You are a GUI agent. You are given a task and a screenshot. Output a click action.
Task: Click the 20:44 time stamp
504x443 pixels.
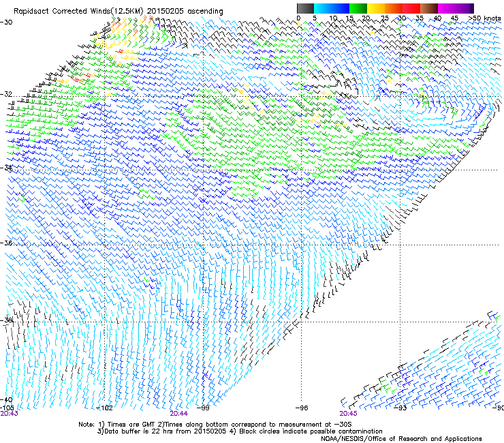coord(179,414)
